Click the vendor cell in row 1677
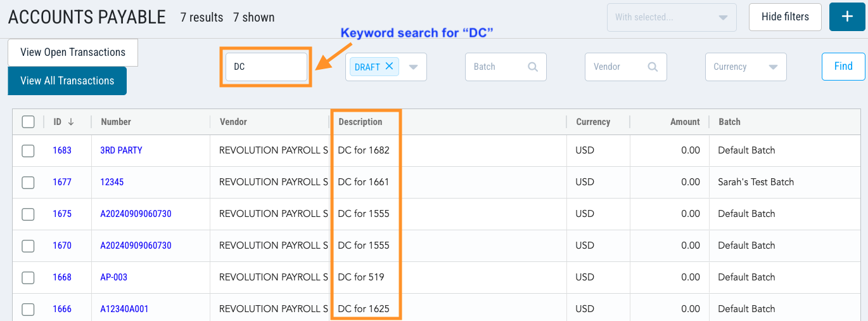 [274, 182]
